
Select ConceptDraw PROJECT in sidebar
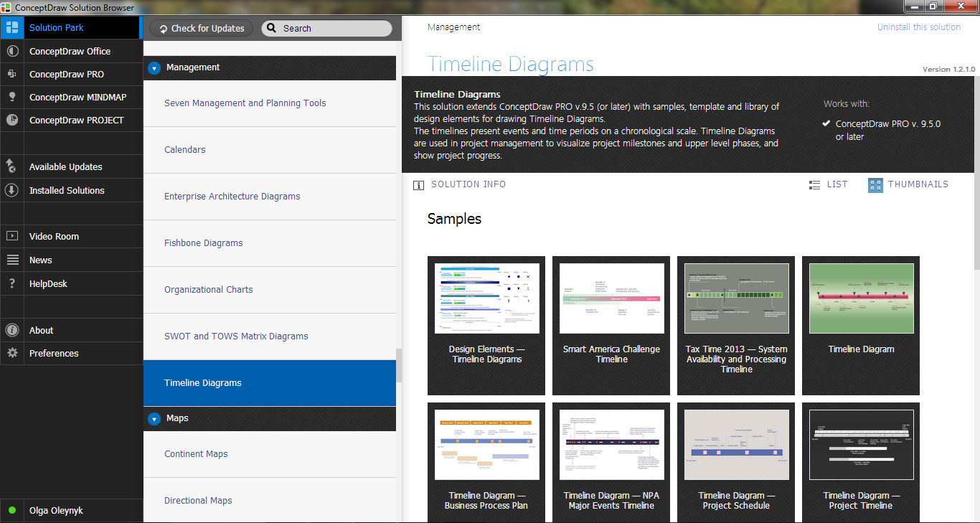tap(71, 120)
